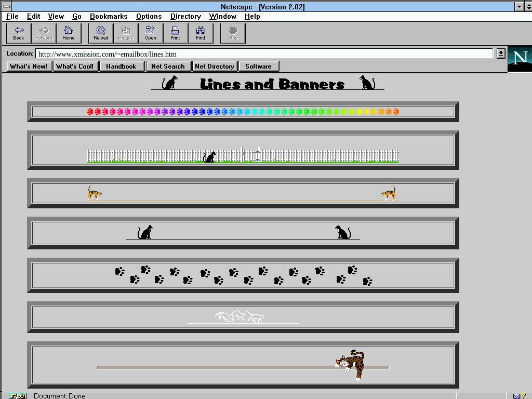Open the Options menu
Screen dimensions: 532x399
click(149, 17)
